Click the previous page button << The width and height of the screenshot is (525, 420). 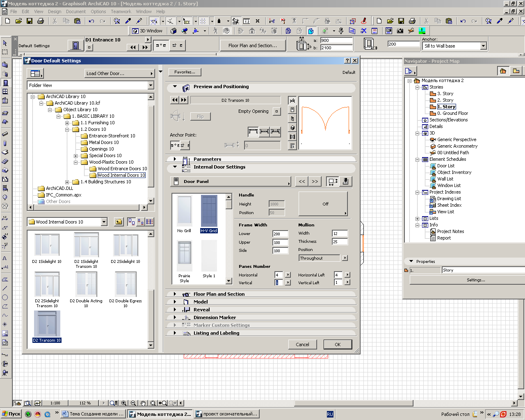[x=302, y=181]
